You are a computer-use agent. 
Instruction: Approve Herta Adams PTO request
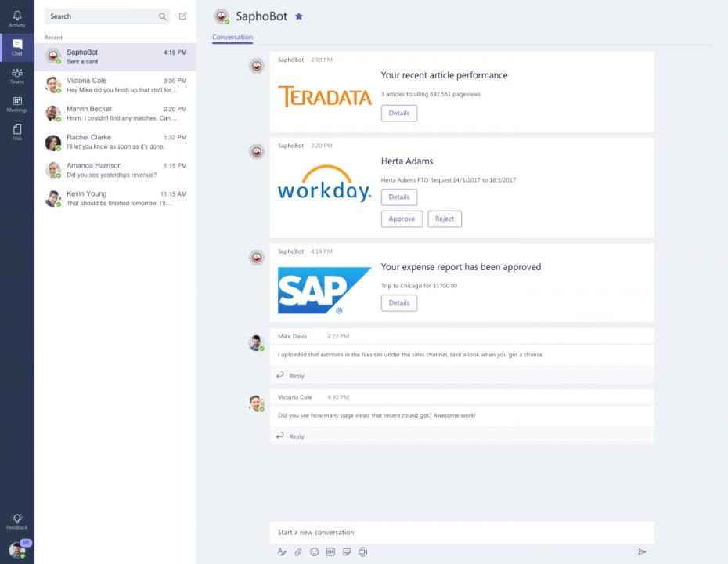coord(402,219)
